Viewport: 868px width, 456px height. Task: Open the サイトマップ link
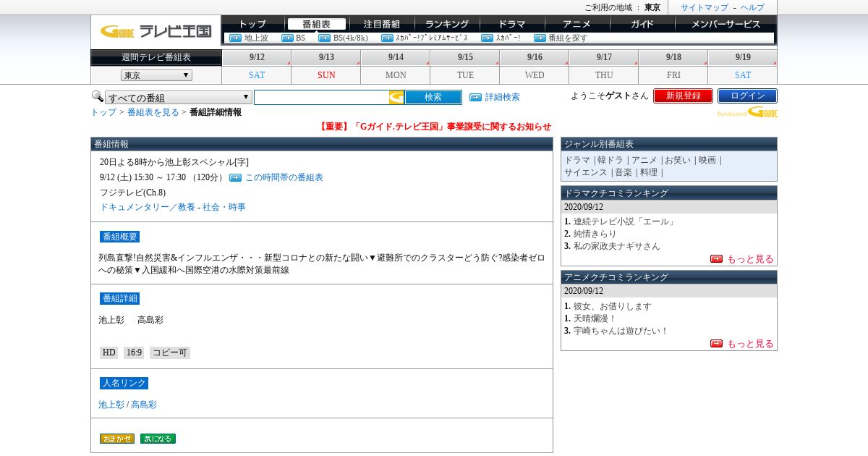pyautogui.click(x=705, y=7)
